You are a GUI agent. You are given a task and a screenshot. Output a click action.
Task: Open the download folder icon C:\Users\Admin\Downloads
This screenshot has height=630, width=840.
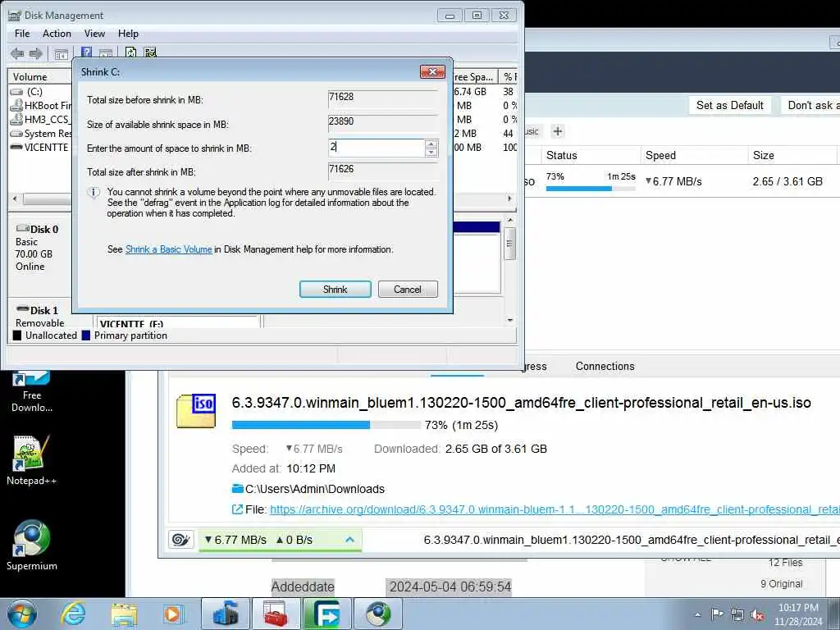[237, 489]
